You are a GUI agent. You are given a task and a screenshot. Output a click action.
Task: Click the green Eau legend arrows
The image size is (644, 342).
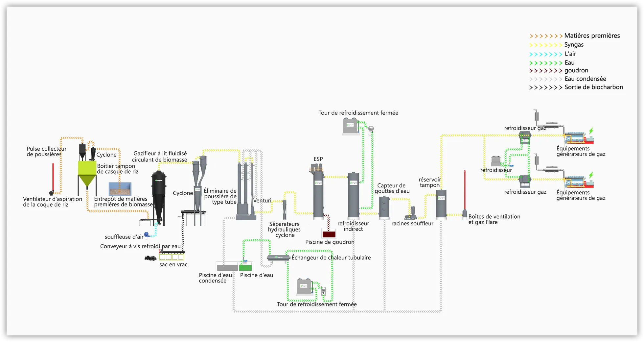[545, 63]
